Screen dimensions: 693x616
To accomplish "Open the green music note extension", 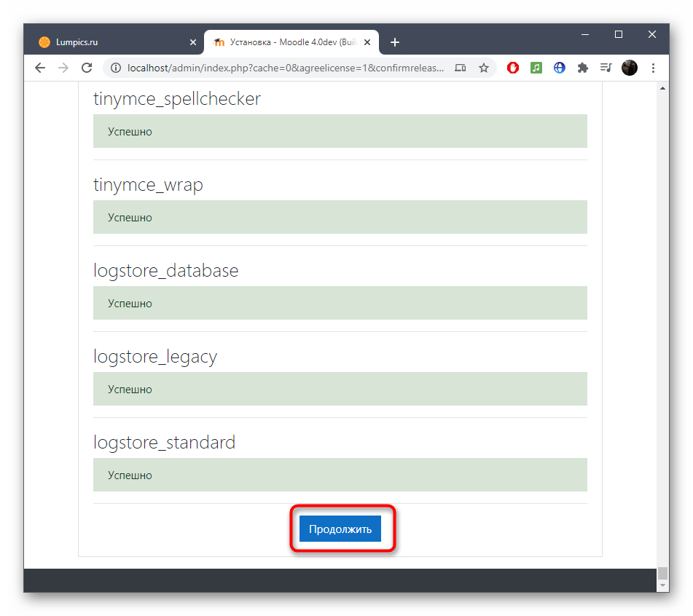I will tap(536, 68).
